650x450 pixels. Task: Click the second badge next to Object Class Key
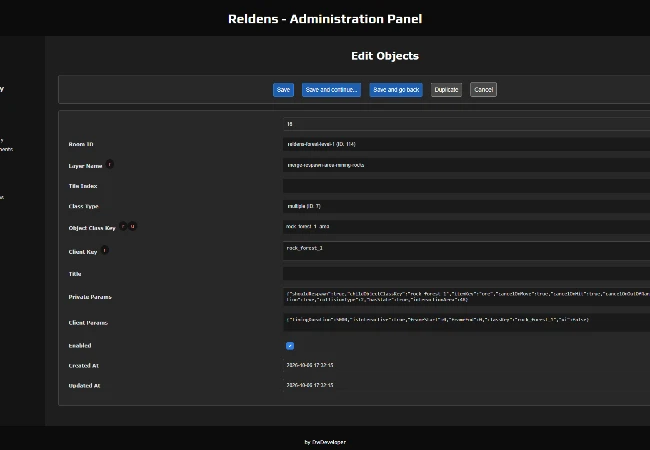pos(132,226)
